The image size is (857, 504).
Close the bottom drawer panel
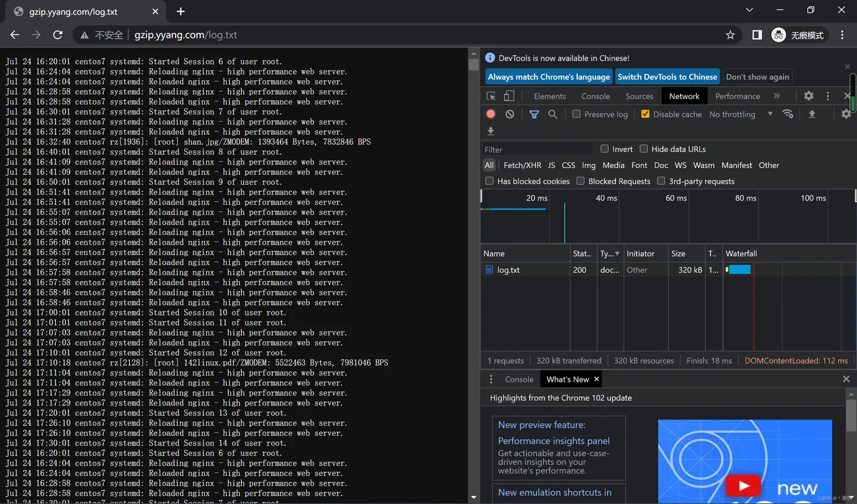(x=846, y=379)
